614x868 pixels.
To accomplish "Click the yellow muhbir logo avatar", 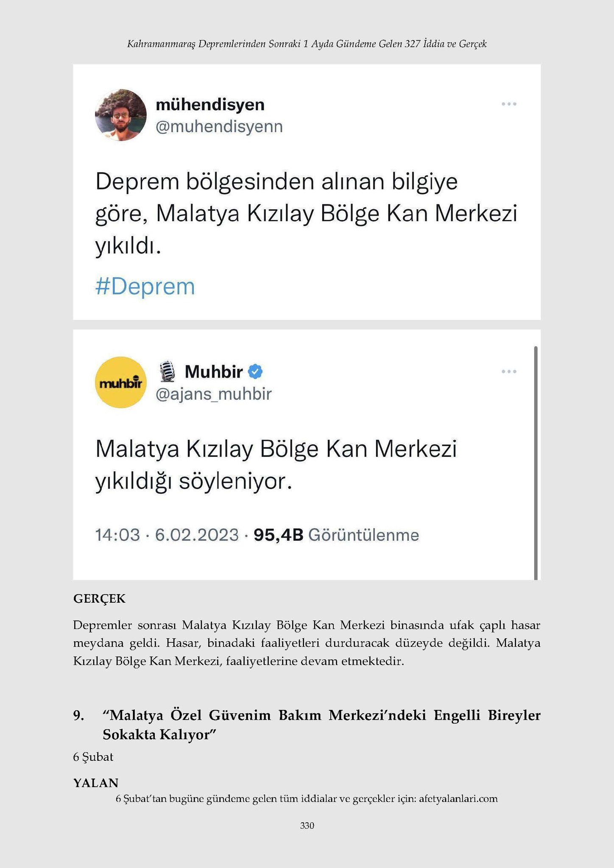I will pyautogui.click(x=121, y=382).
